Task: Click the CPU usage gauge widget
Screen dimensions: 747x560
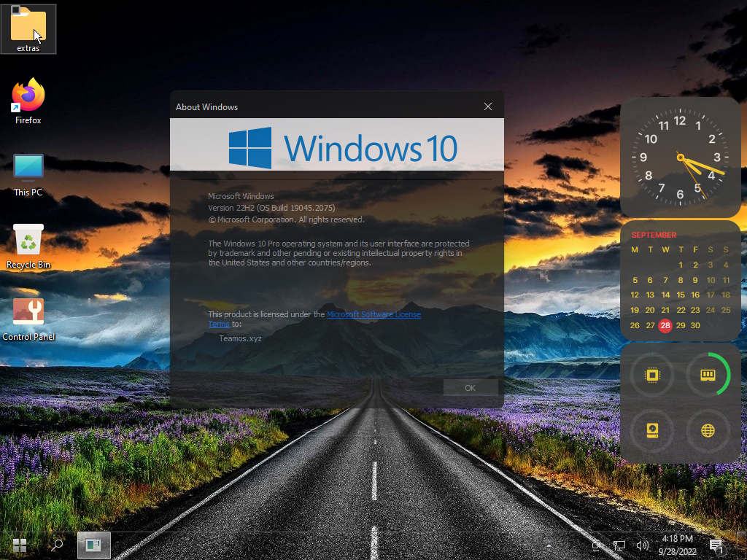Action: click(x=652, y=376)
